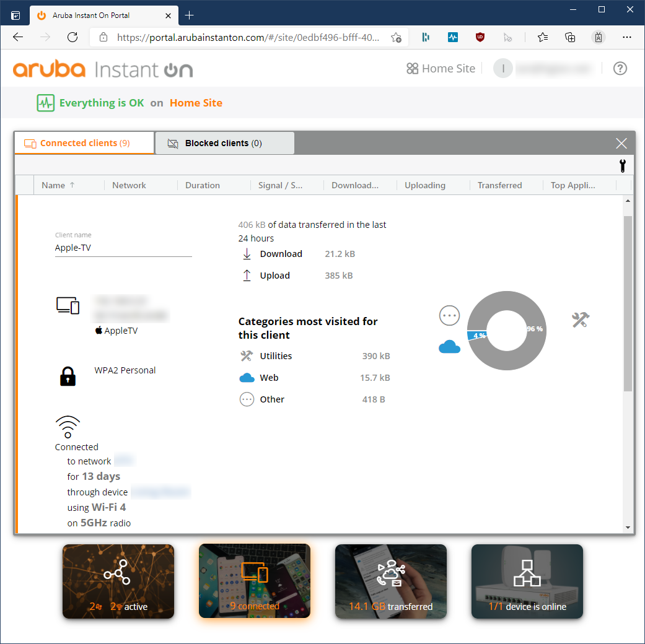Click the Web category cloud icon
This screenshot has height=644, width=645.
pos(247,378)
